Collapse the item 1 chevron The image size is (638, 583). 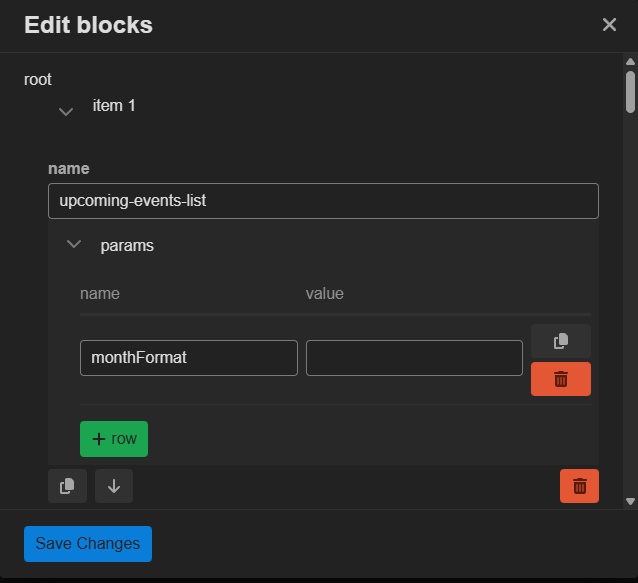click(66, 111)
